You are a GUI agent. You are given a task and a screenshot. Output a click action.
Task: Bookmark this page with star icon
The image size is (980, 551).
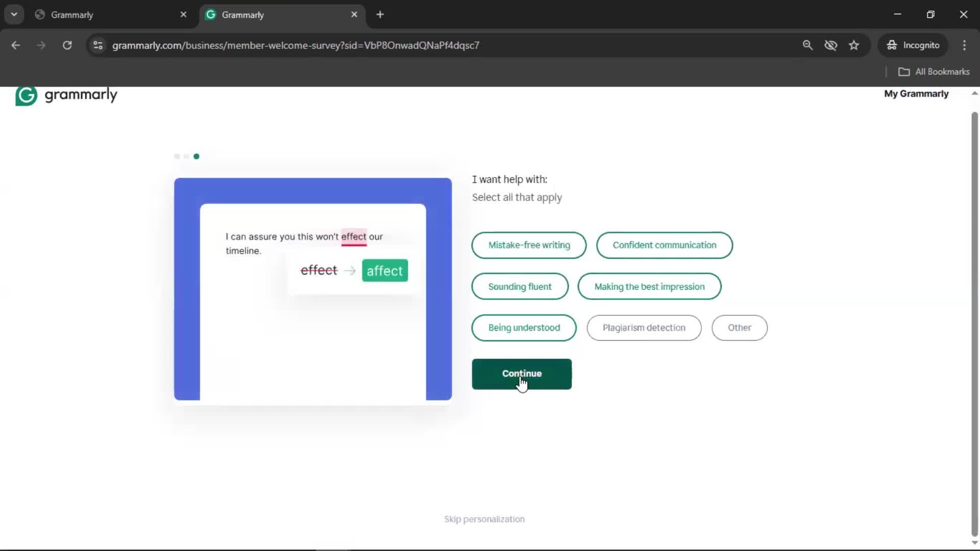click(854, 45)
